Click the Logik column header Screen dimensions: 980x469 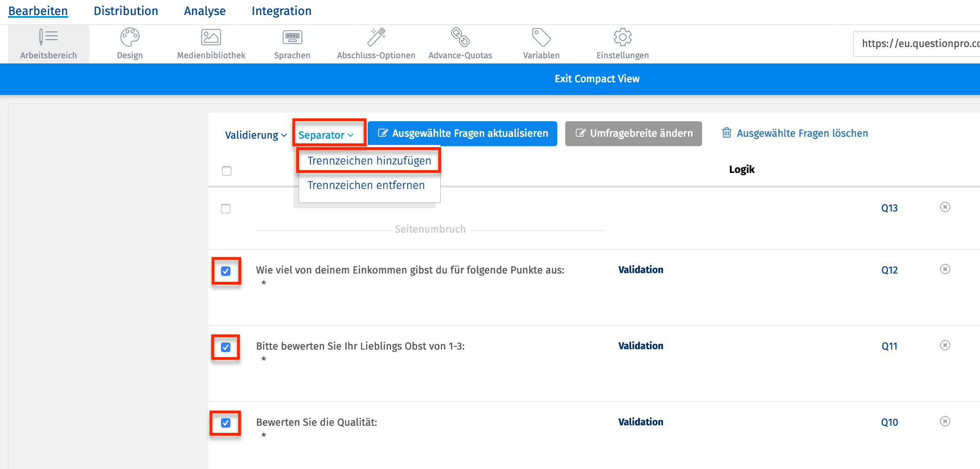742,170
